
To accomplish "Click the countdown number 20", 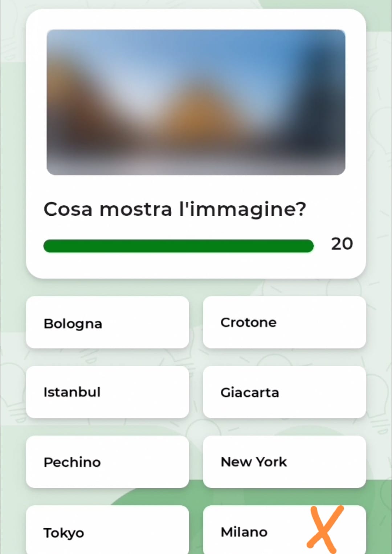I will coord(342,244).
